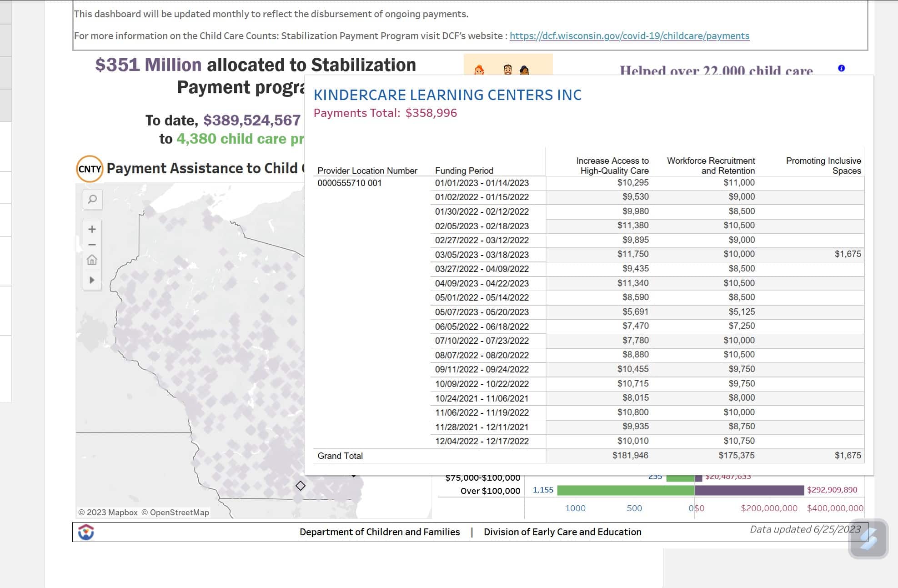Viewport: 898px width, 588px height.
Task: Select funding period 05/07/2023 - 05/20/2023
Action: 482,312
